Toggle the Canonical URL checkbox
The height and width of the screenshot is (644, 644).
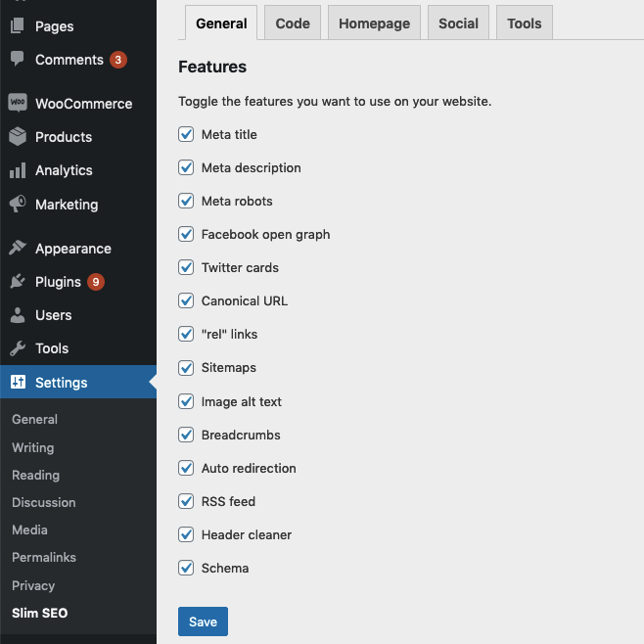pos(186,300)
